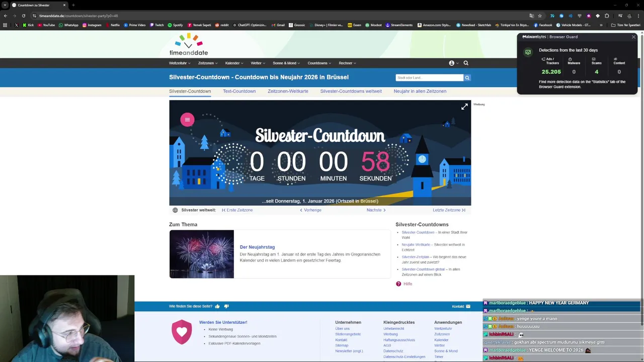Select the Silvester-Countdown tab
Screen dimensions: 644x362
(190, 91)
